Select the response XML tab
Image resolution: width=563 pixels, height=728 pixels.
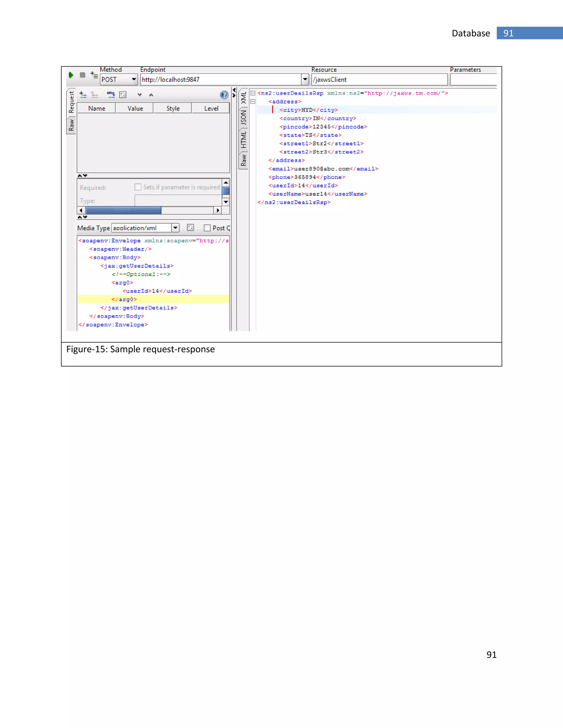click(244, 98)
